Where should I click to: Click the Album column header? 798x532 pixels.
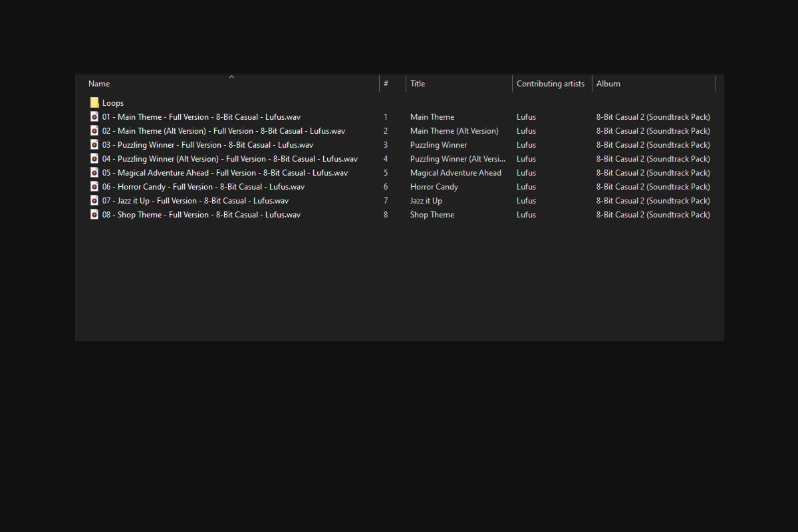point(608,84)
